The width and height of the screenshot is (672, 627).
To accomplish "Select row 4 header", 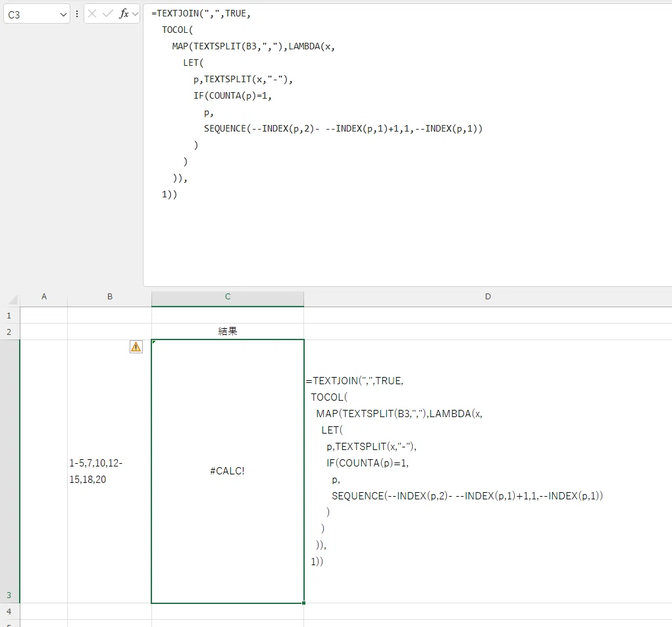I will (9, 611).
